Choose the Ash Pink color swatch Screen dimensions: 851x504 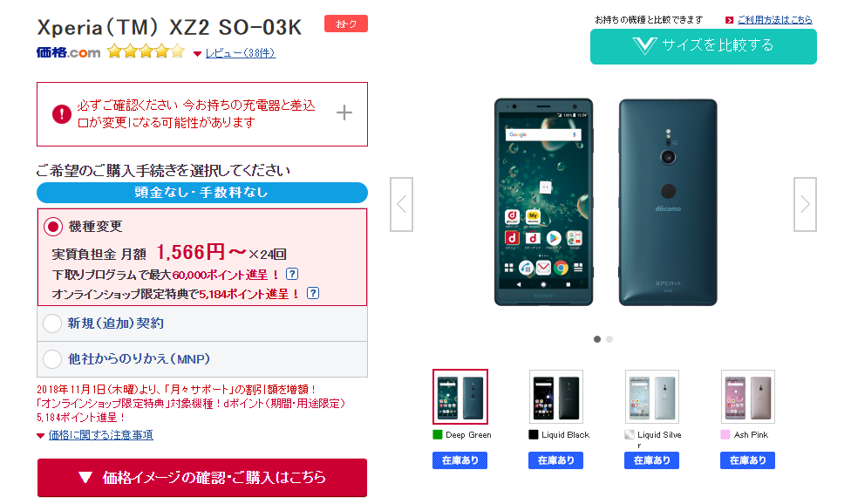pos(725,434)
